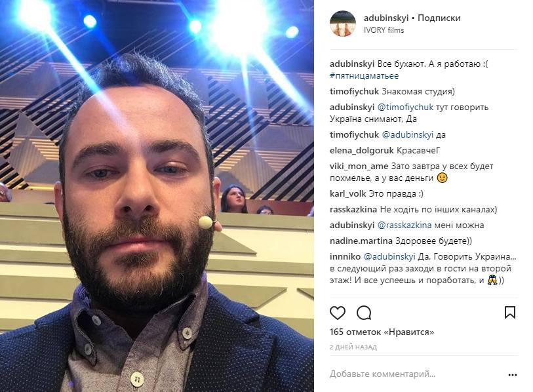Screen dimensions: 533x392
Task: Open elena_dolgoruk commenter profile
Action: 362,150
